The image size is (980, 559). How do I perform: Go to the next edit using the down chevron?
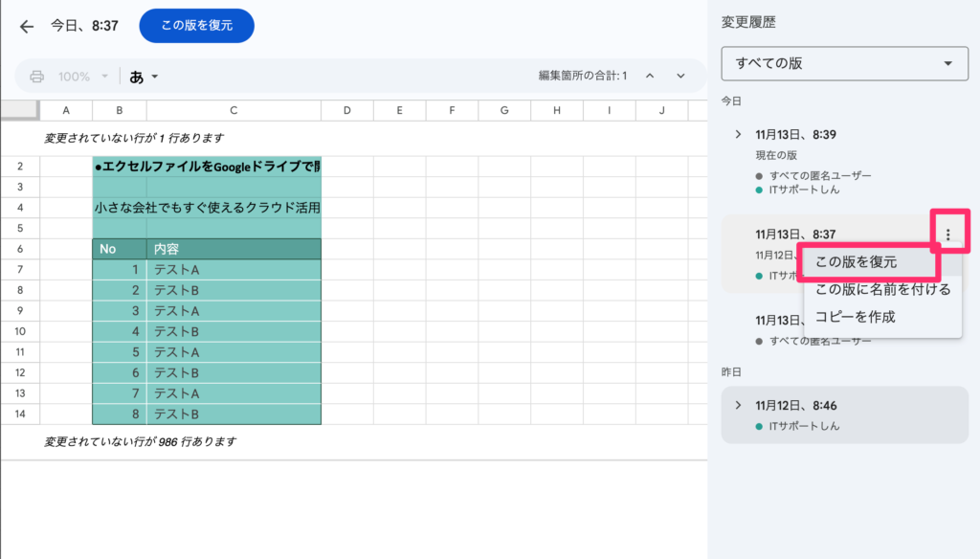click(x=680, y=77)
